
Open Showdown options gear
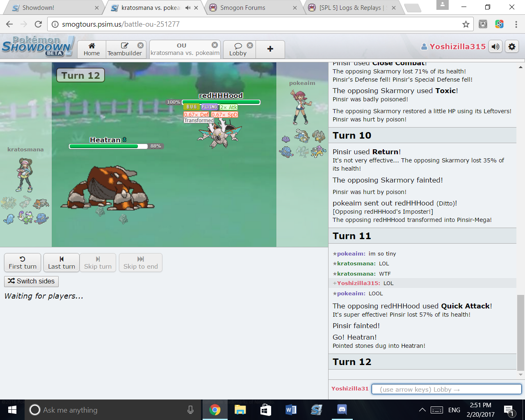coord(512,47)
